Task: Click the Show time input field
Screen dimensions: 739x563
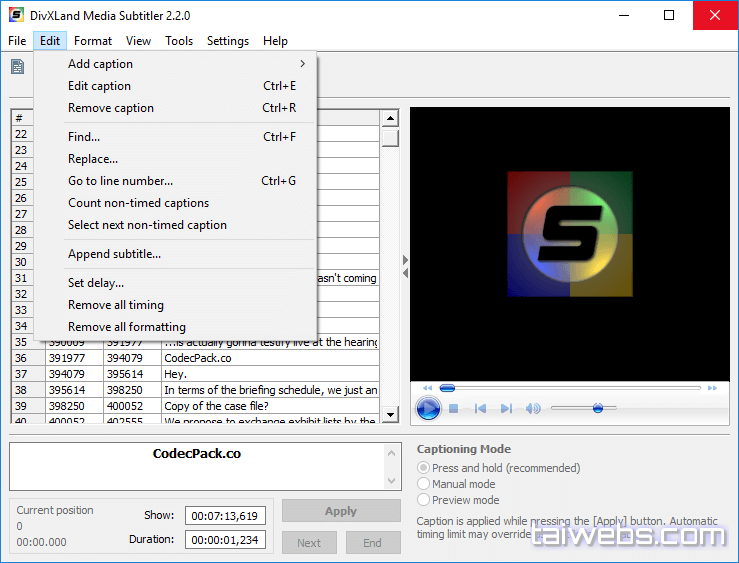Action: [x=225, y=516]
